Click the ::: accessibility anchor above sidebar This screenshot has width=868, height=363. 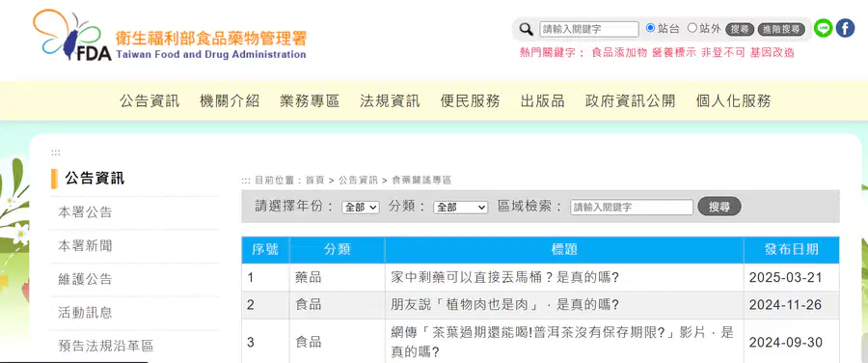(55, 153)
